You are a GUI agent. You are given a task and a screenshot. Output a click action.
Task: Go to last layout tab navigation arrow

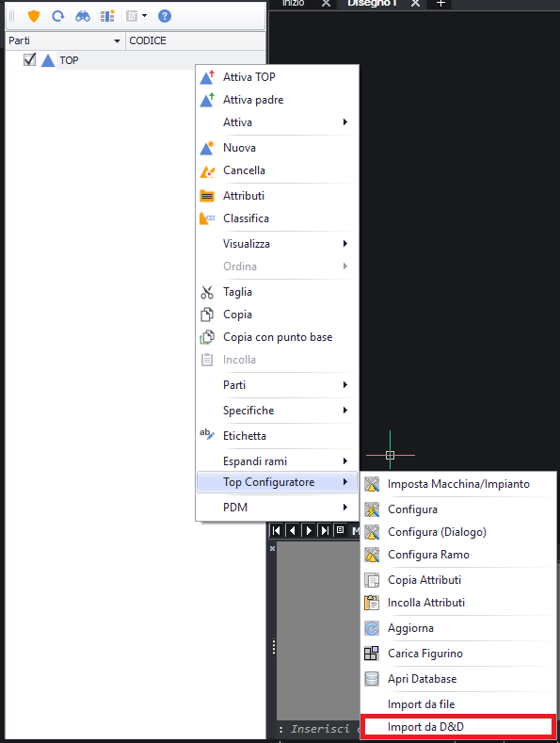325,530
